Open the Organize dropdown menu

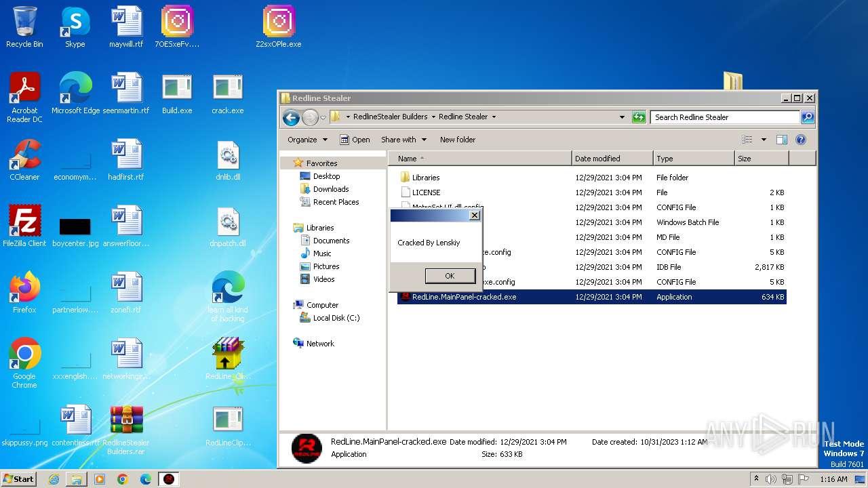[x=307, y=140]
